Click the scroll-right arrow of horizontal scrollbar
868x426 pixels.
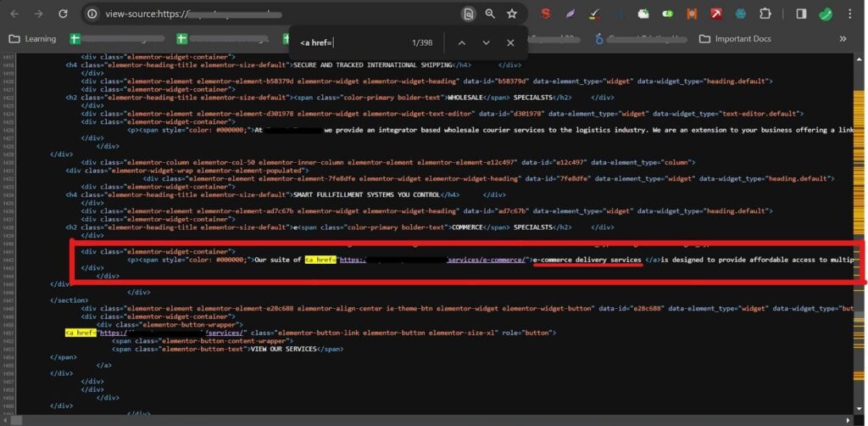click(848, 420)
